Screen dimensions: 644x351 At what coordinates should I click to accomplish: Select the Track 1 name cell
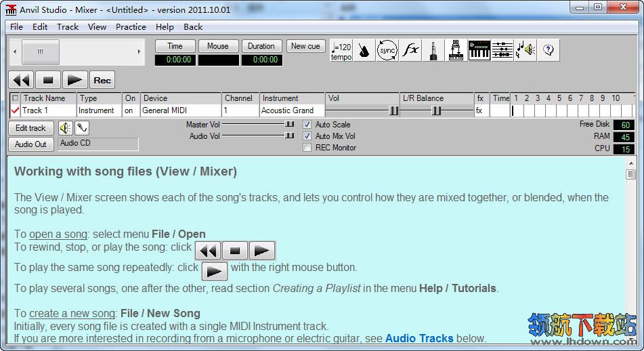[48, 110]
